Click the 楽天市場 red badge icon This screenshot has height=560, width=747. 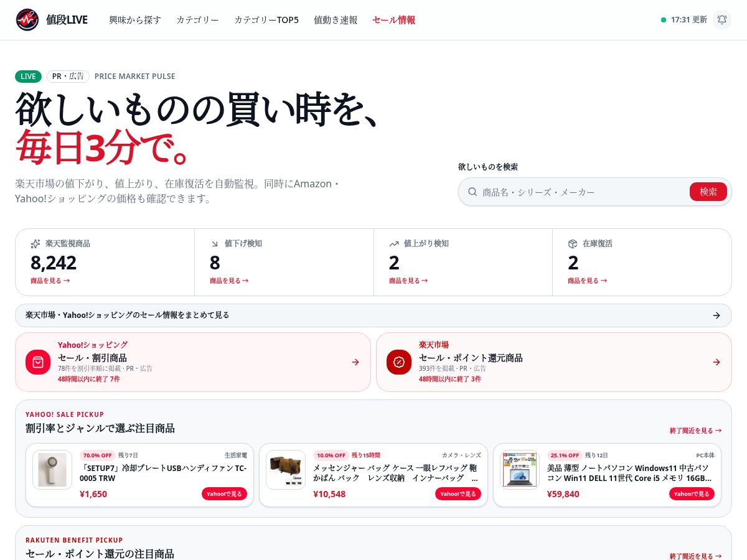(399, 362)
